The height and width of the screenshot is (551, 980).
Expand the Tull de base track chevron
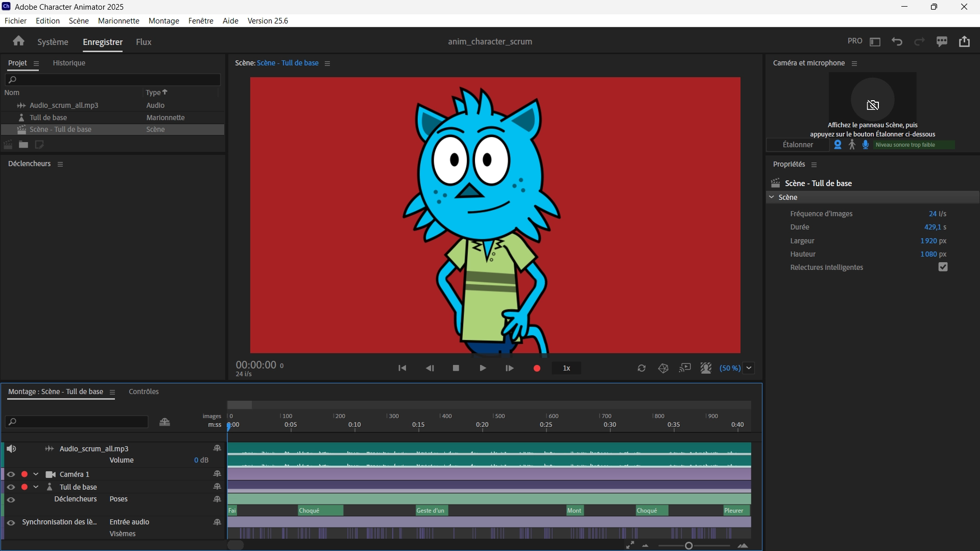tap(36, 487)
